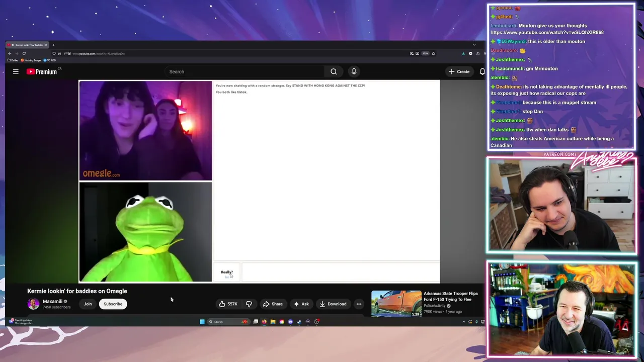Reload the page in the browser
The image size is (644, 362).
pos(24,53)
